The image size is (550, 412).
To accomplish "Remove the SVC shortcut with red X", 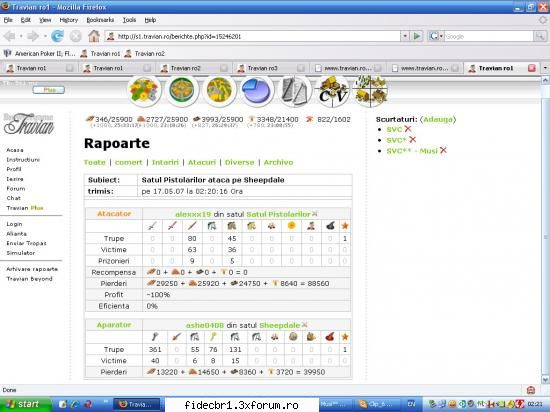I will [x=408, y=129].
